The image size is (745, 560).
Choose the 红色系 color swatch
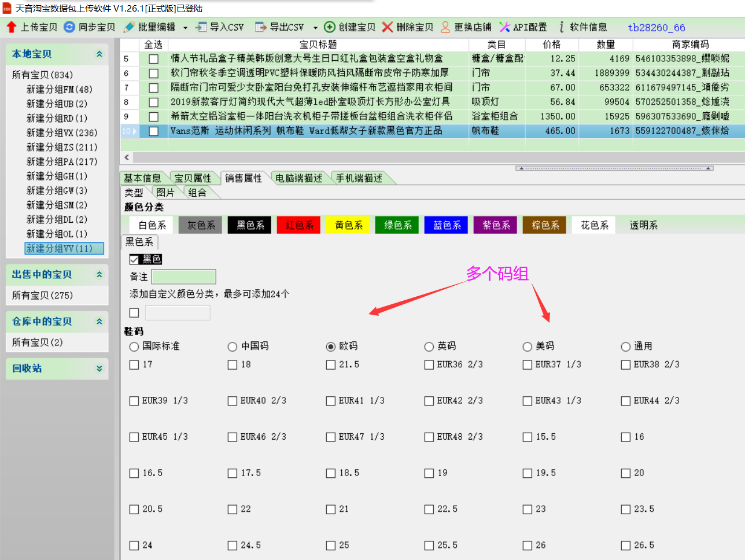(300, 225)
